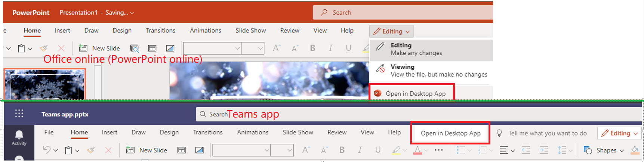Screen dimensions: 644x162
Task: Toggle Bold in Teams toolbar
Action: point(342,150)
